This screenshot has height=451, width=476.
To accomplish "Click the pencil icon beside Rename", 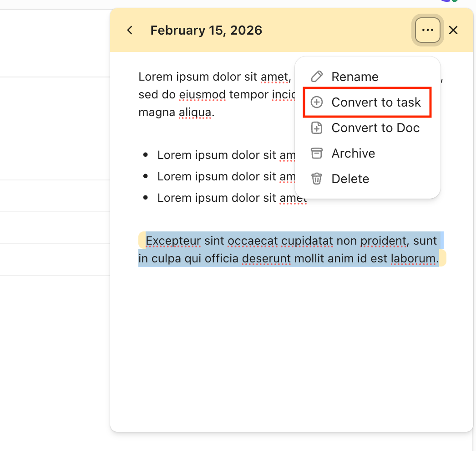I will 317,77.
